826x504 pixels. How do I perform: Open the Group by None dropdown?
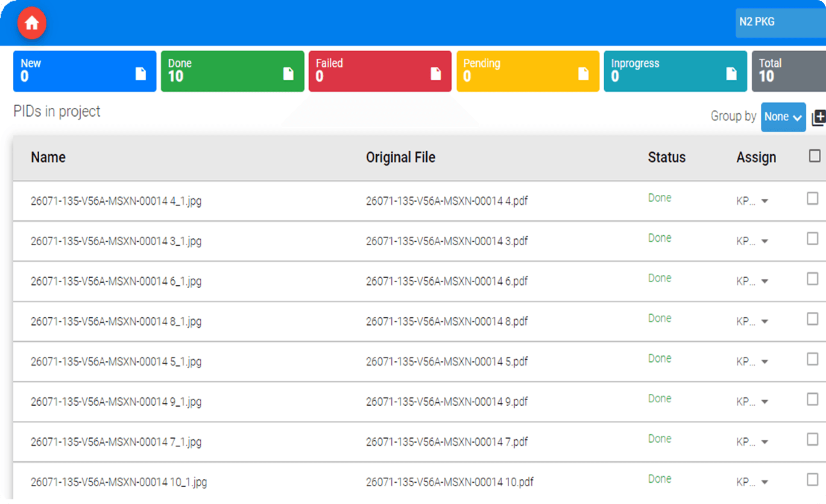click(783, 117)
